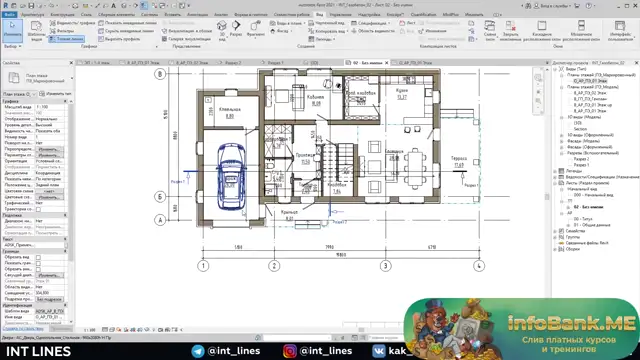Choose the Callout (Фрагмент) tool
Screen dimensions: 640x360
click(x=256, y=29)
